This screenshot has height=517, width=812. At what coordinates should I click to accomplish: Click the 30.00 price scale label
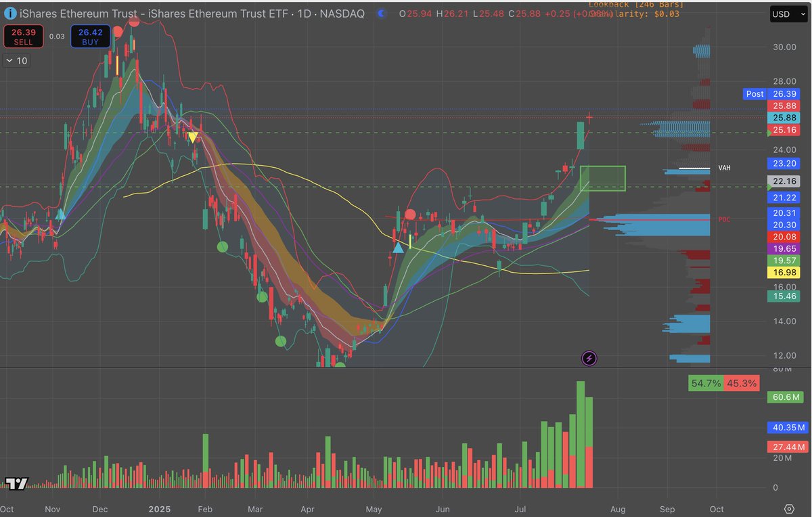pos(785,47)
